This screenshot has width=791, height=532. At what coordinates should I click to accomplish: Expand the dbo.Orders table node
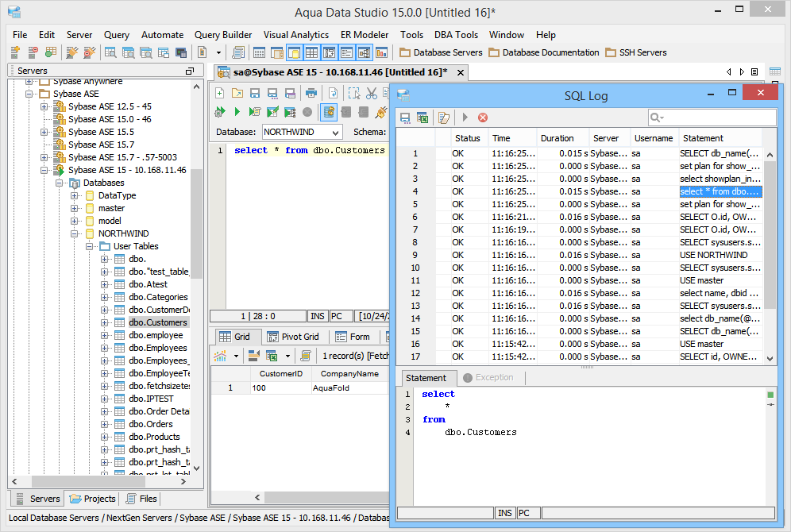104,424
